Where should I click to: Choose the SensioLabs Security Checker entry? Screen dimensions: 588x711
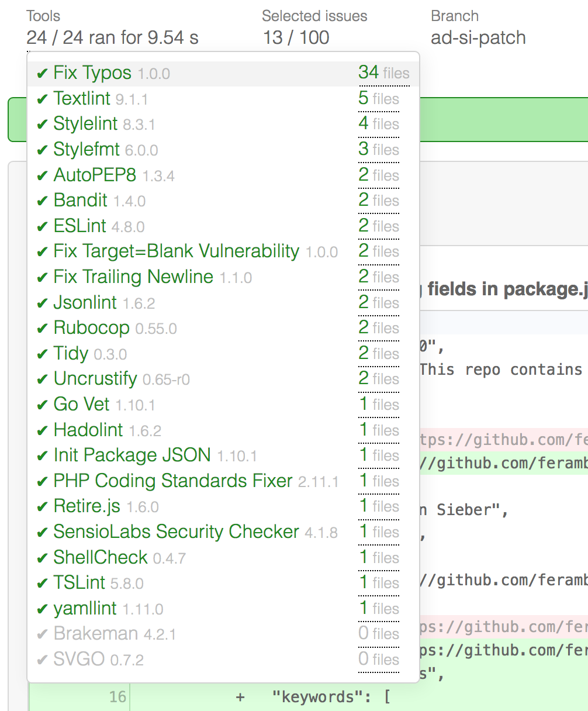(223, 532)
